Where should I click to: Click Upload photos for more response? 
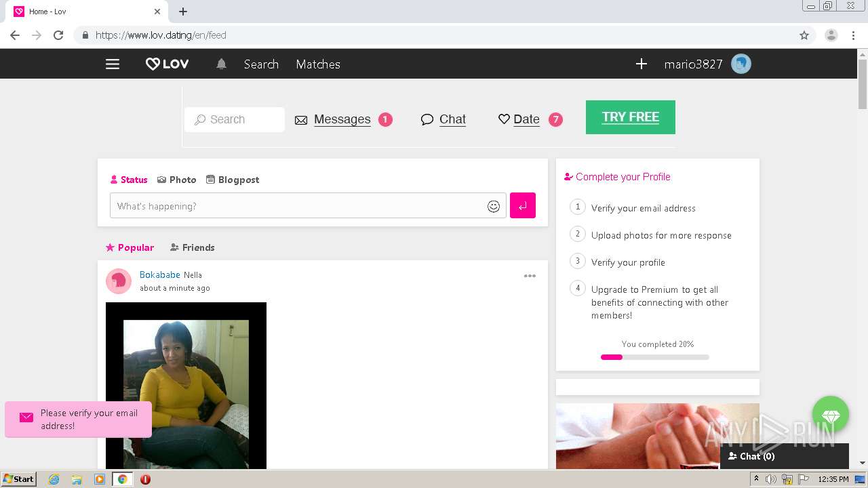661,235
